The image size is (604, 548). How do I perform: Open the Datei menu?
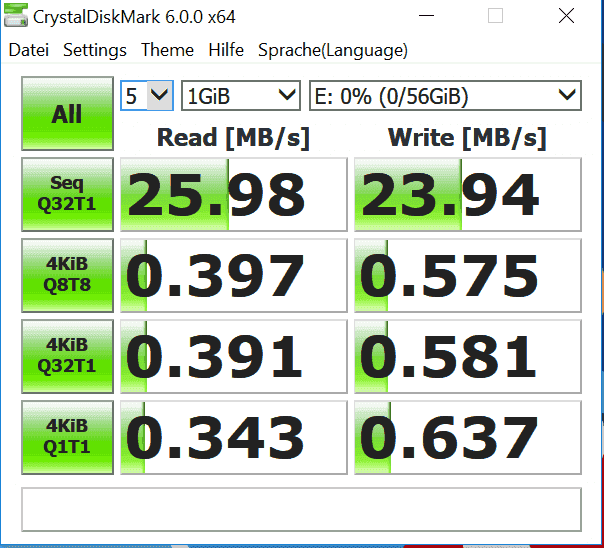(x=29, y=50)
